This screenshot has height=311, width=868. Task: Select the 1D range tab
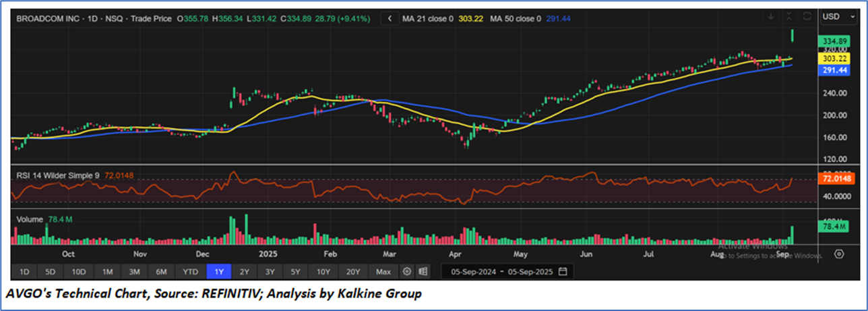(24, 271)
